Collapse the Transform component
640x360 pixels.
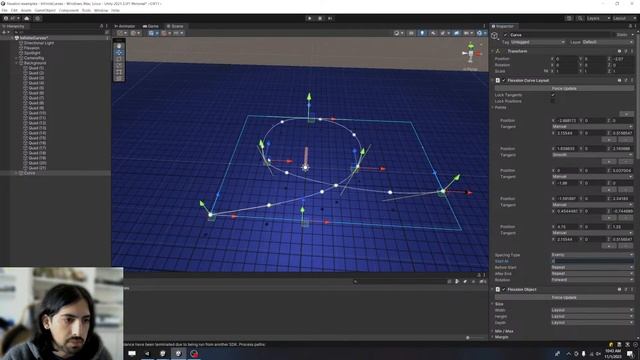493,51
